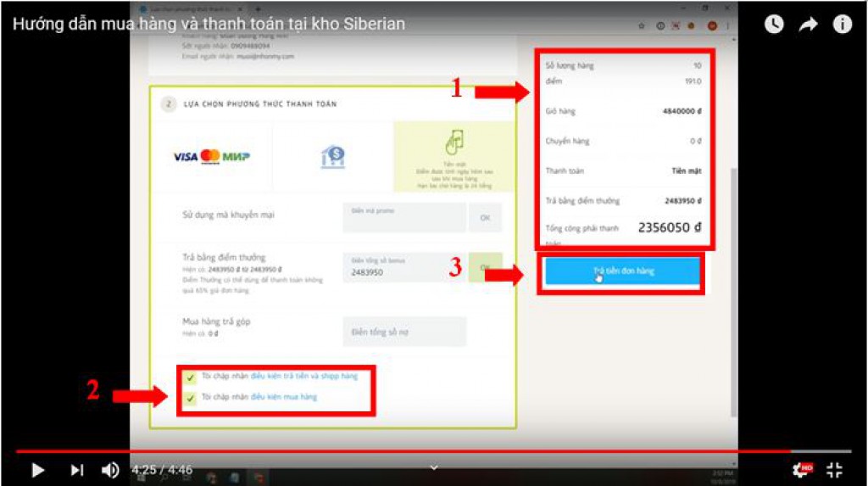Open the video info icon
The image size is (868, 486).
click(842, 25)
